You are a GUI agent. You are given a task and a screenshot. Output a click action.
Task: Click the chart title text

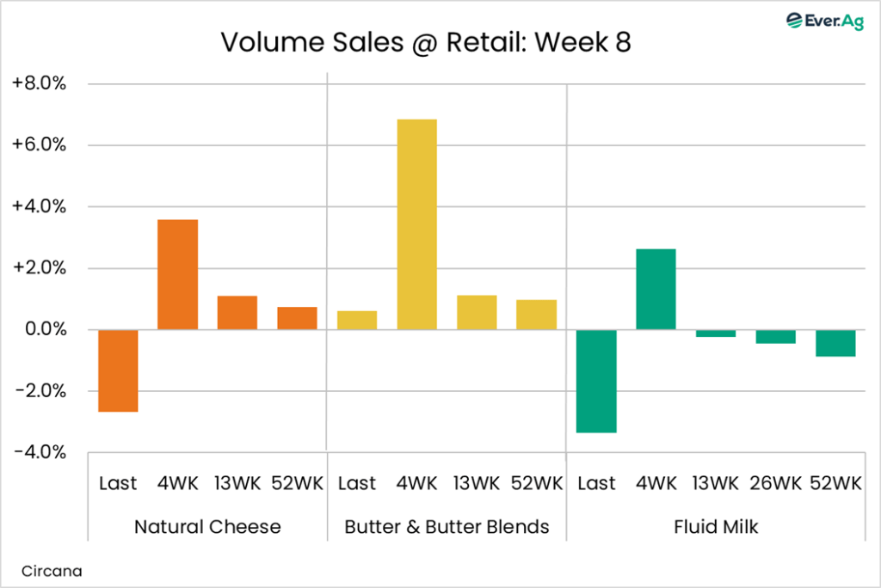426,43
